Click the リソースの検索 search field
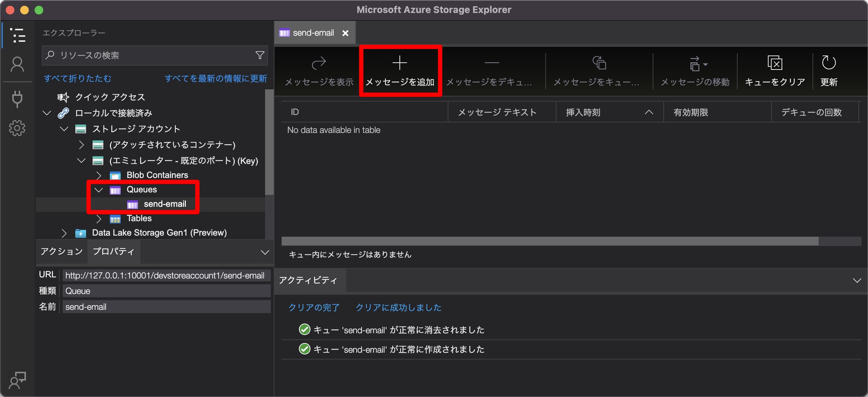The image size is (868, 397). coord(155,55)
